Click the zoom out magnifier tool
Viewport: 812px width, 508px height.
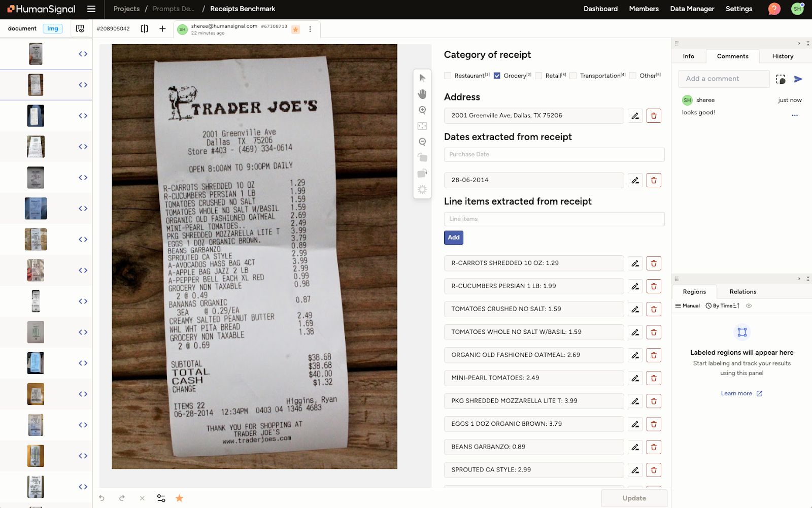click(x=422, y=142)
